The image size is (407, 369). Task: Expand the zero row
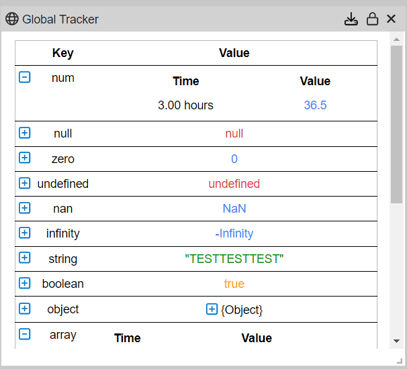point(25,158)
